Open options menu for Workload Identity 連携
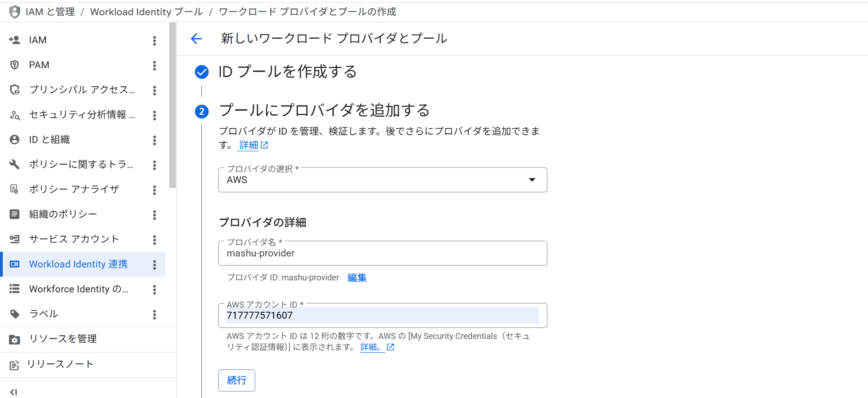 [154, 265]
